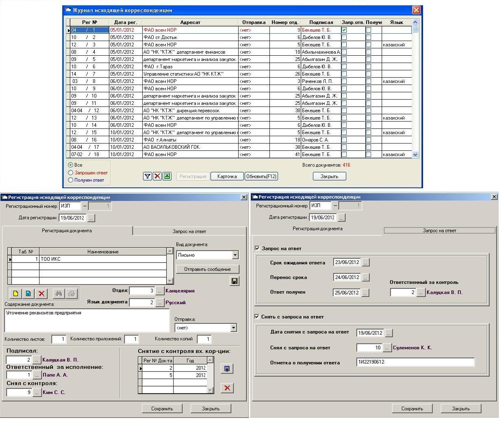Image resolution: width=504 pixels, height=424 pixels.
Task: Click the Карточка button
Action: (227, 176)
